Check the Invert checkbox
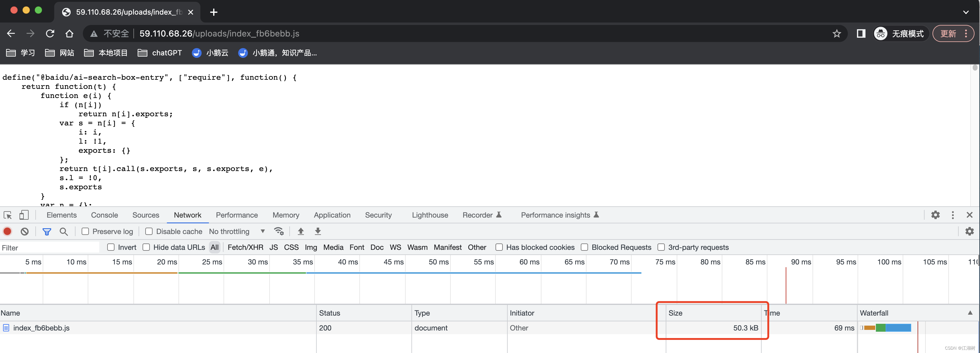980x353 pixels. (111, 247)
